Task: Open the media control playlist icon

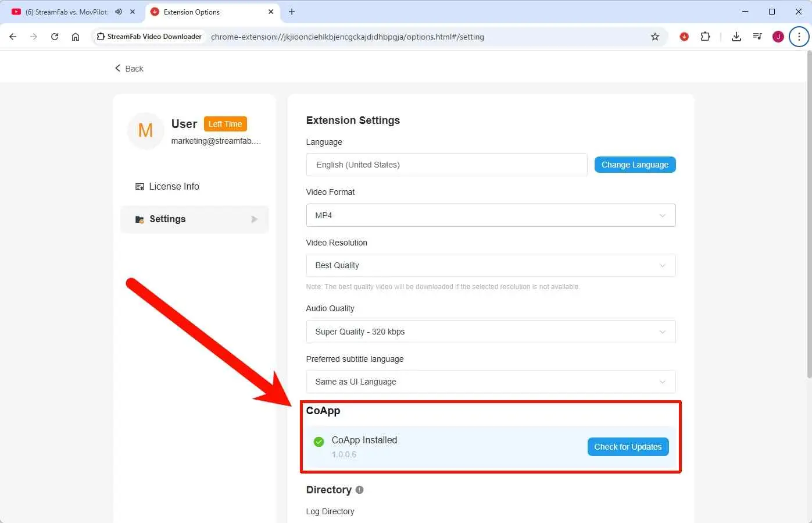Action: 757,37
